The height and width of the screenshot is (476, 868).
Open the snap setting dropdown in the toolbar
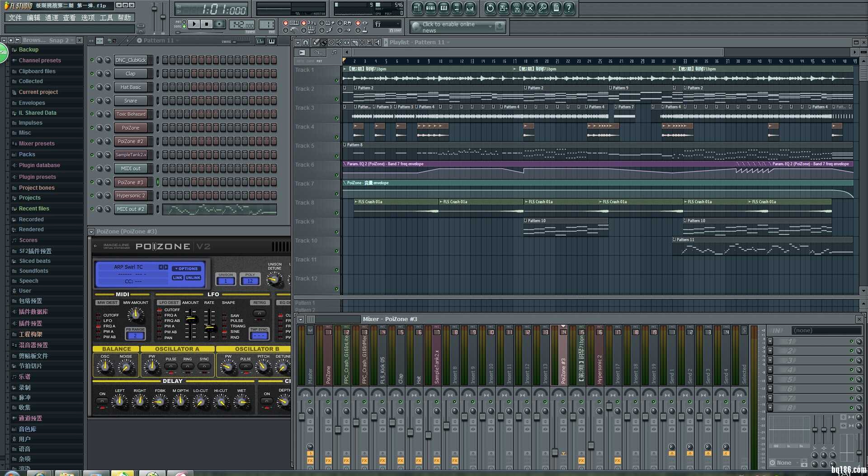[x=387, y=24]
